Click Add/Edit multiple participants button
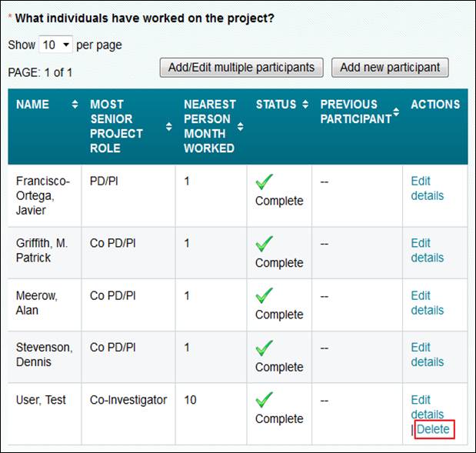This screenshot has width=476, height=453. [x=241, y=68]
